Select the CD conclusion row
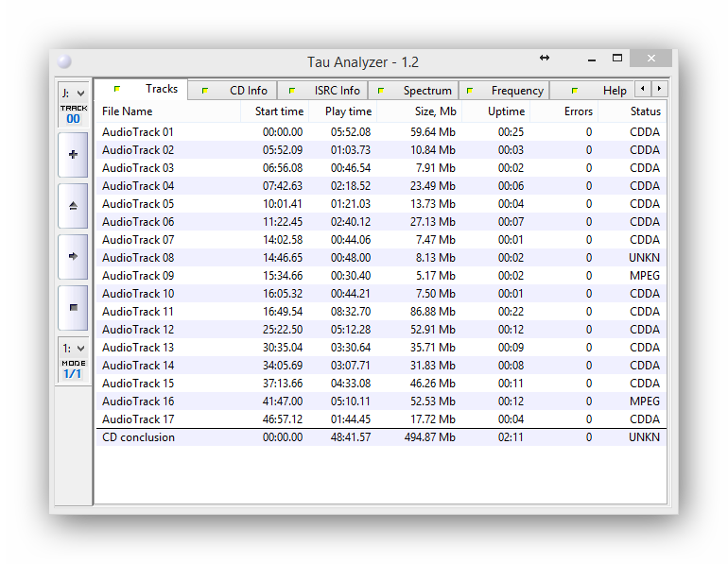This screenshot has height=564, width=728. pyautogui.click(x=138, y=437)
